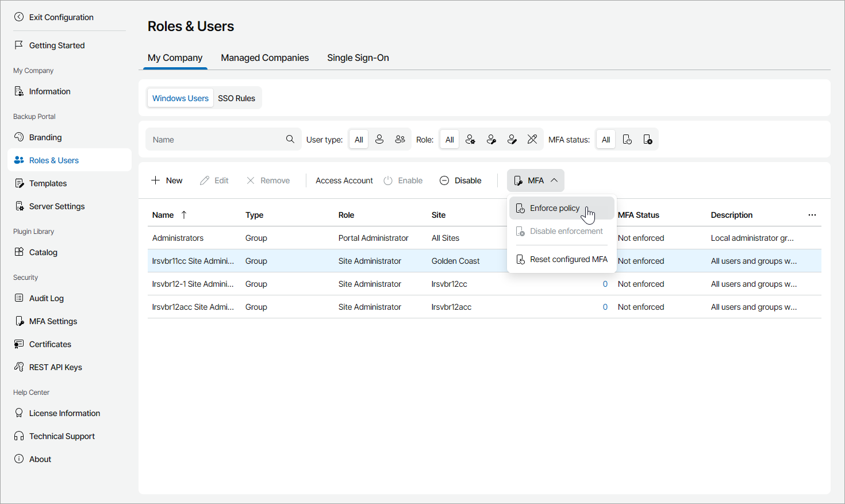Screen dimensions: 845x504
Task: Switch to the Managed Companies tab
Action: (264, 57)
